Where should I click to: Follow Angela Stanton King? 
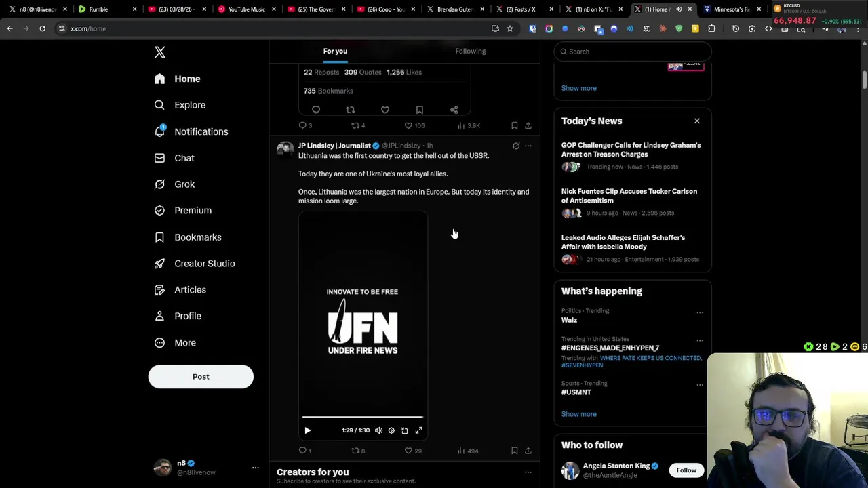[686, 470]
